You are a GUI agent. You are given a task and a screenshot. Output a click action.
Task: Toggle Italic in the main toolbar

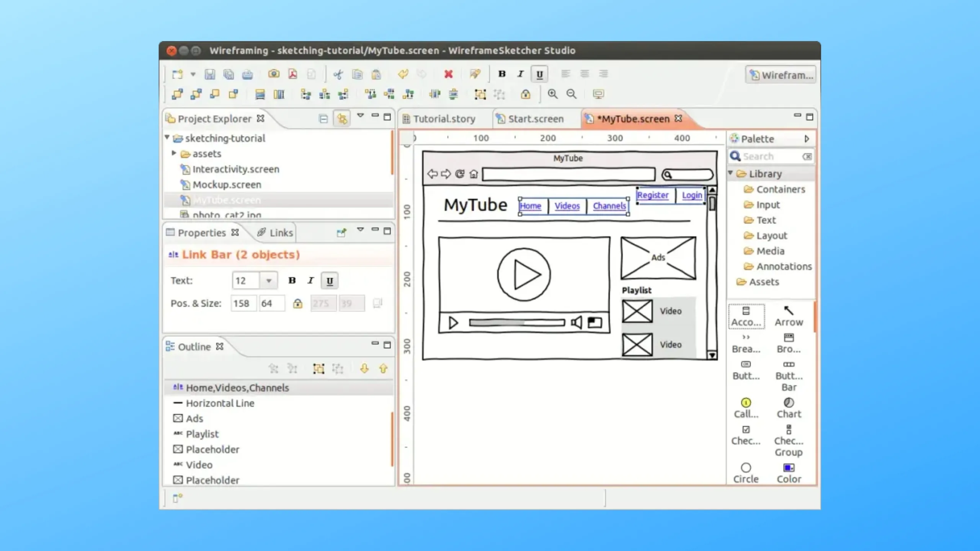(x=521, y=74)
